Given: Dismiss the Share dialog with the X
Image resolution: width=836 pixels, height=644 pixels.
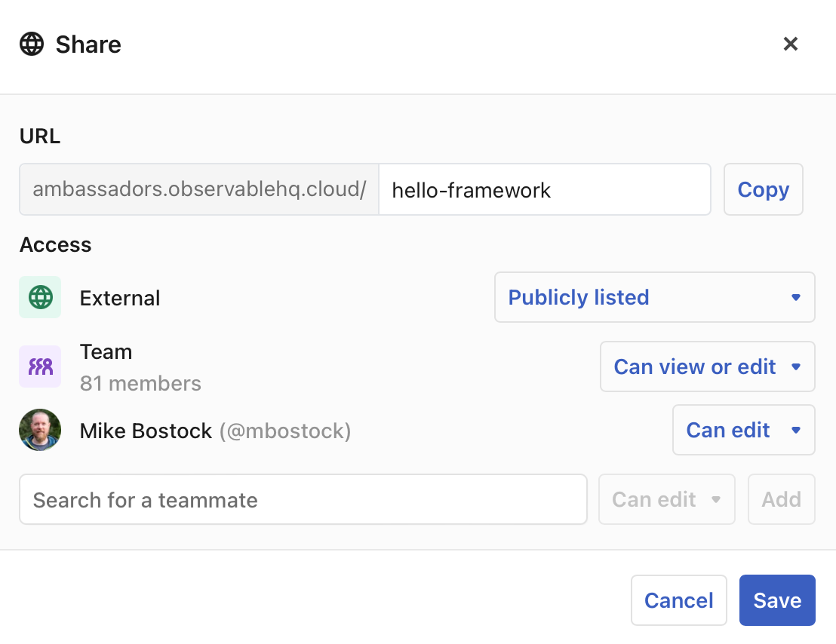Looking at the screenshot, I should (790, 44).
